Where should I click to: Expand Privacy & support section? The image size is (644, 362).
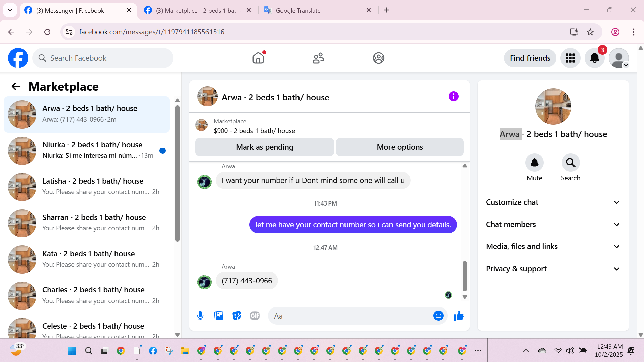coord(553,269)
